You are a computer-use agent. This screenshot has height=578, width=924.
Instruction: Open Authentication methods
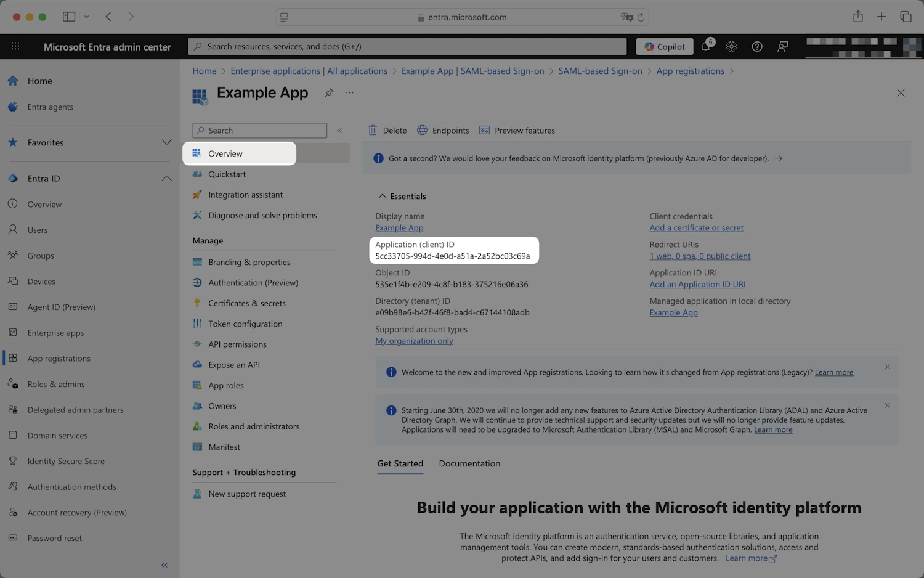(x=71, y=487)
